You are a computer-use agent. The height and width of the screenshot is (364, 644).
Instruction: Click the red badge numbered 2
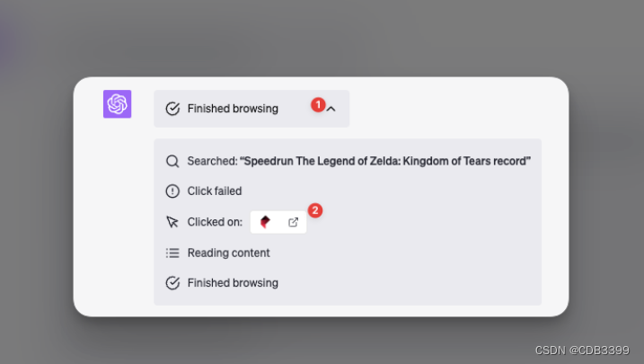(315, 210)
